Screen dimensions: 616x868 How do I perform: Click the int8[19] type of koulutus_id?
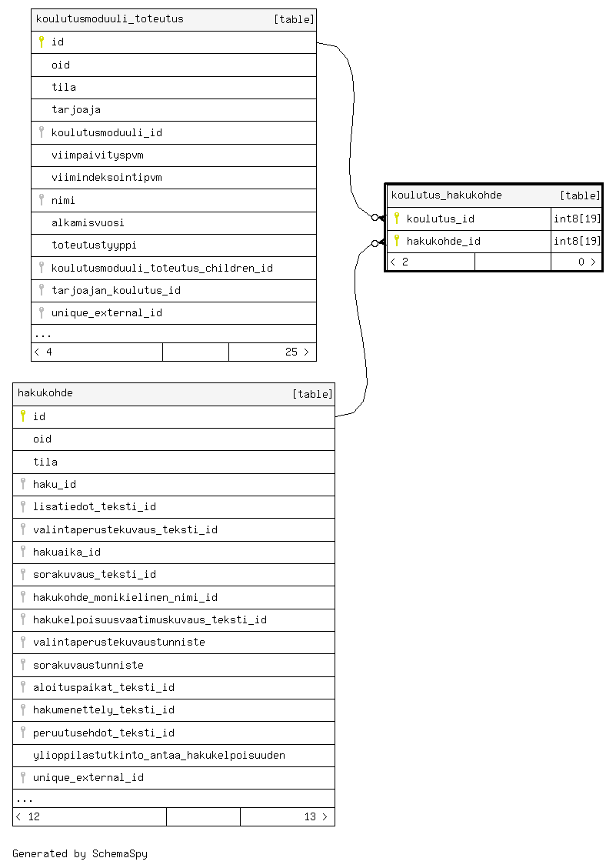(x=578, y=219)
